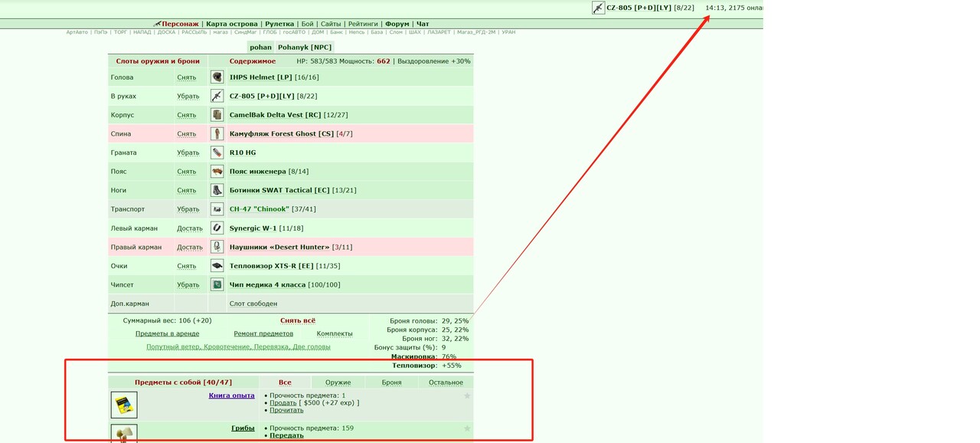Open the Рулетка menu item
The width and height of the screenshot is (980, 443).
point(279,24)
